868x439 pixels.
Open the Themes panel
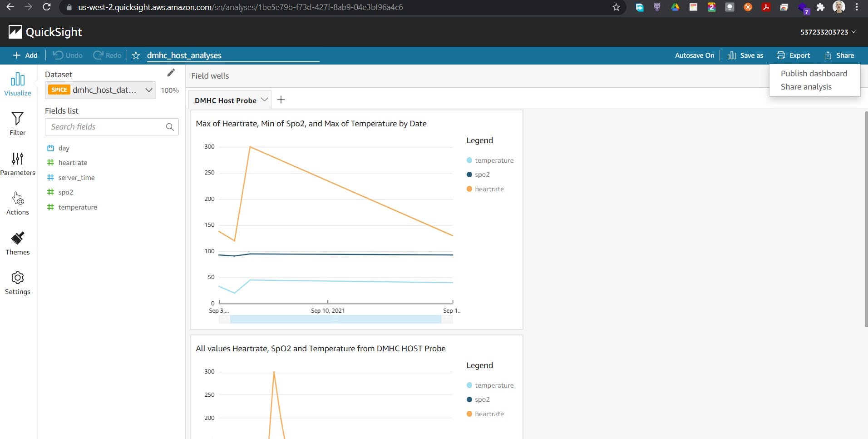pos(18,244)
